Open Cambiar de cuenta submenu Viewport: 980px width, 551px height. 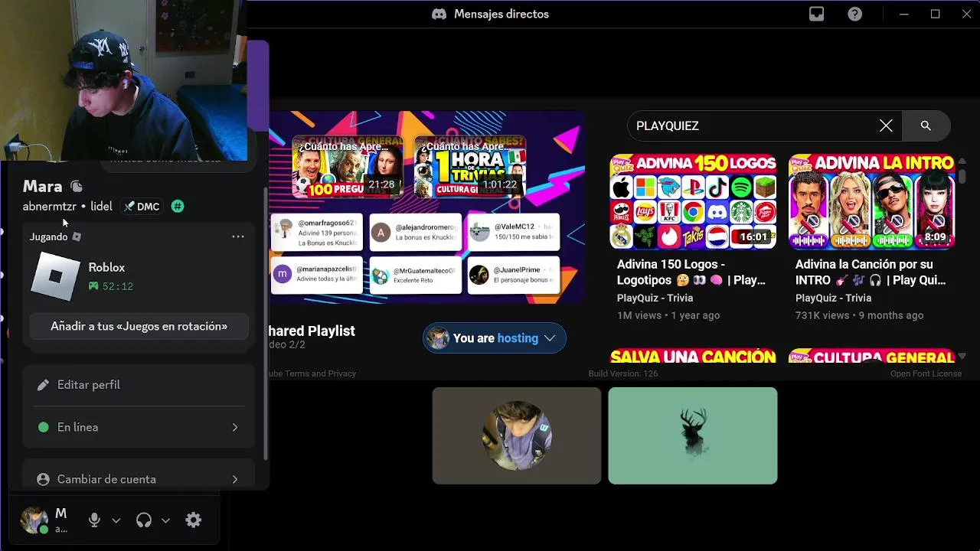pos(139,479)
